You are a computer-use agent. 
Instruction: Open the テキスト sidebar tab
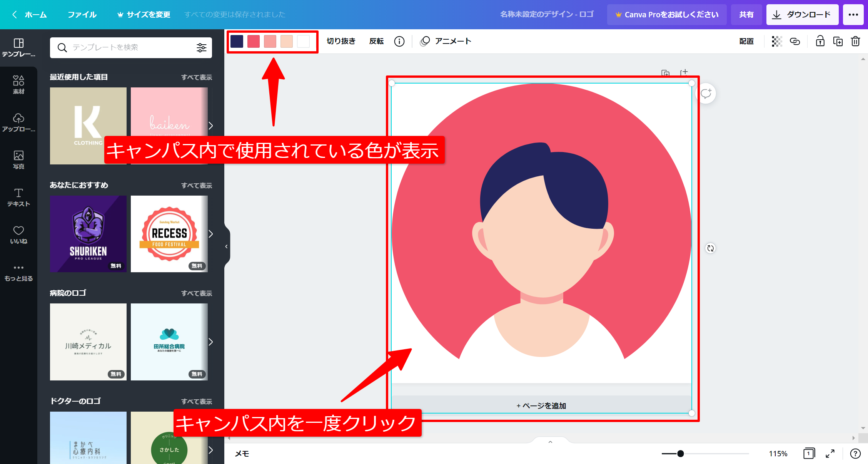(x=18, y=197)
